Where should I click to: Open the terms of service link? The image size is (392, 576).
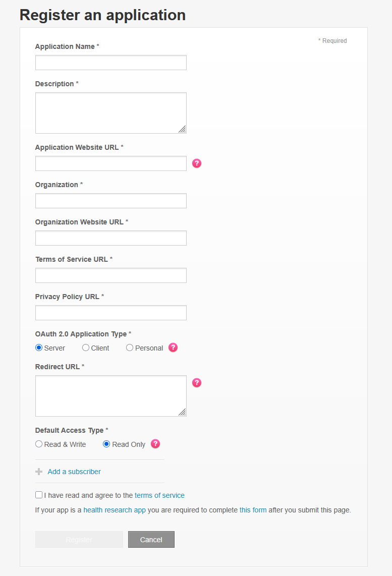[x=159, y=495]
